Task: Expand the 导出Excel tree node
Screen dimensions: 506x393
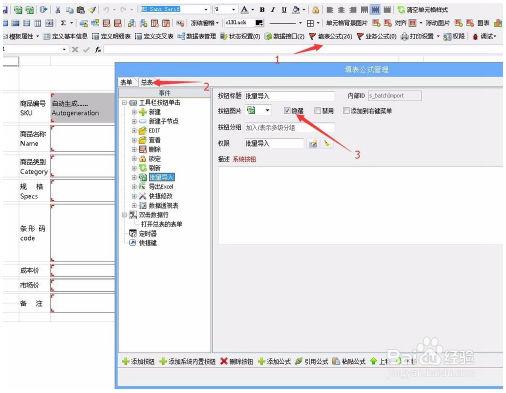Action: point(134,187)
